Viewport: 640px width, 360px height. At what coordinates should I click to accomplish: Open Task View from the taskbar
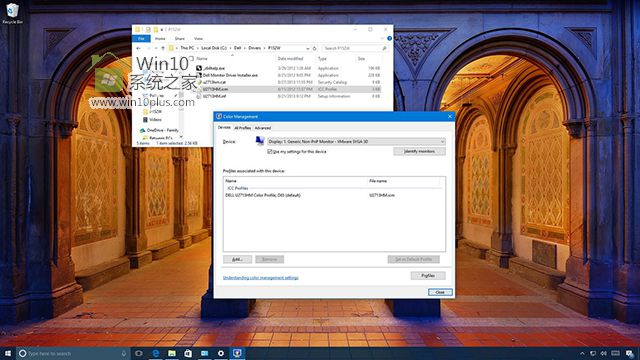click(139, 353)
